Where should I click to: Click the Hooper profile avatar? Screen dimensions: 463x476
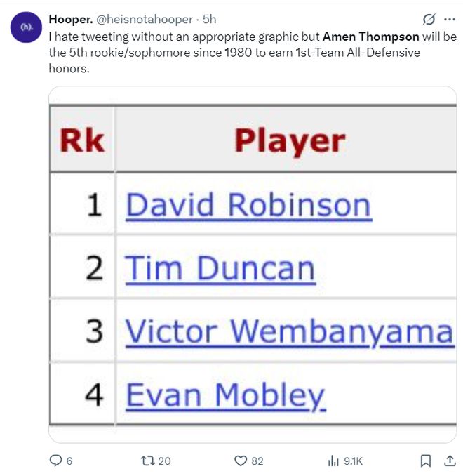point(25,27)
